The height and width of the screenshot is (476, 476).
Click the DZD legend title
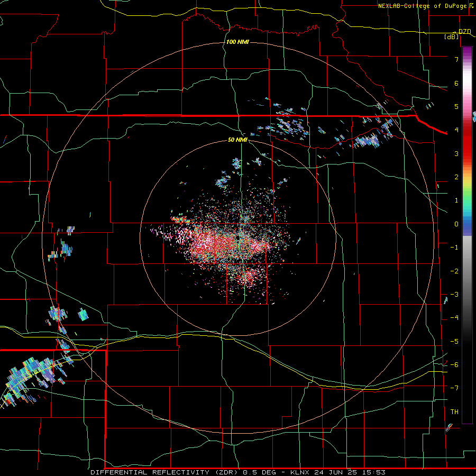[465, 31]
